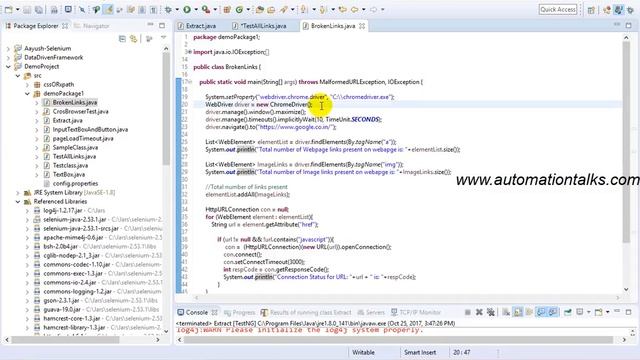Viewport: 640px width, 360px height.
Task: Click the New Java Class icon
Action: 239,9
